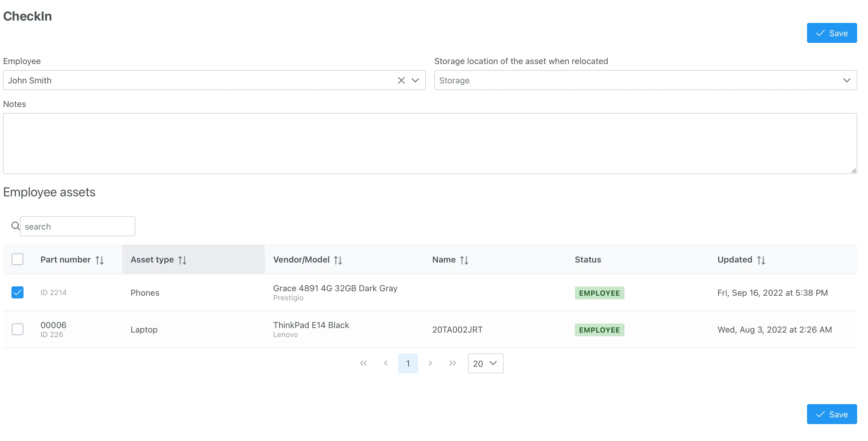Sort by Part number column
868x441 pixels.
[x=99, y=260]
